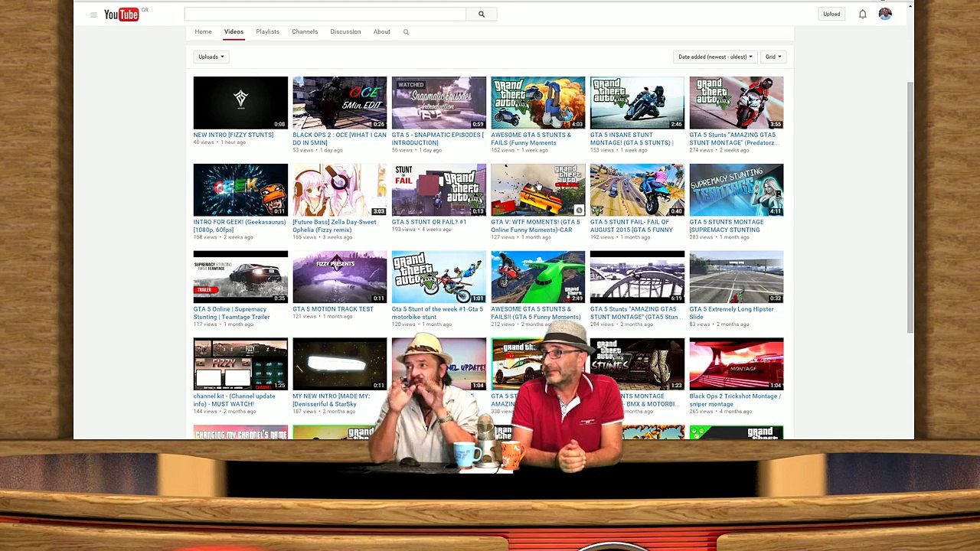Open GTA 5 - SNAPMATIC EPISODES title link

437,139
